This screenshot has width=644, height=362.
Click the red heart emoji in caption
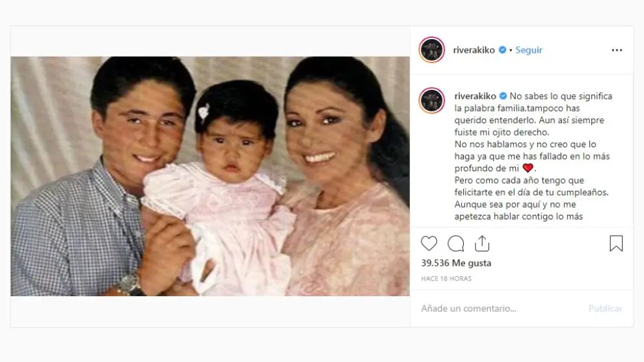tap(528, 168)
